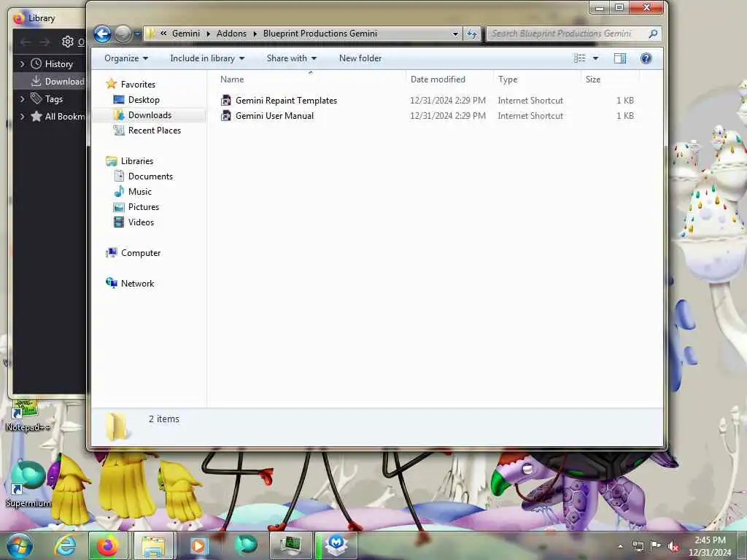Image resolution: width=747 pixels, height=560 pixels.
Task: Open the Windows Start button
Action: 20,545
